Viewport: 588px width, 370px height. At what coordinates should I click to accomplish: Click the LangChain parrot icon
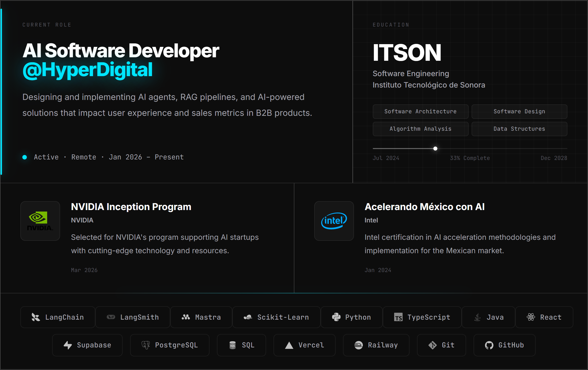[x=35, y=317]
